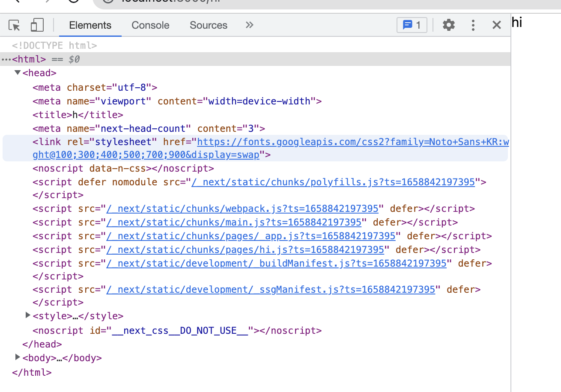Open the main.js script link
Viewport: 561px width, 392px height.
234,222
